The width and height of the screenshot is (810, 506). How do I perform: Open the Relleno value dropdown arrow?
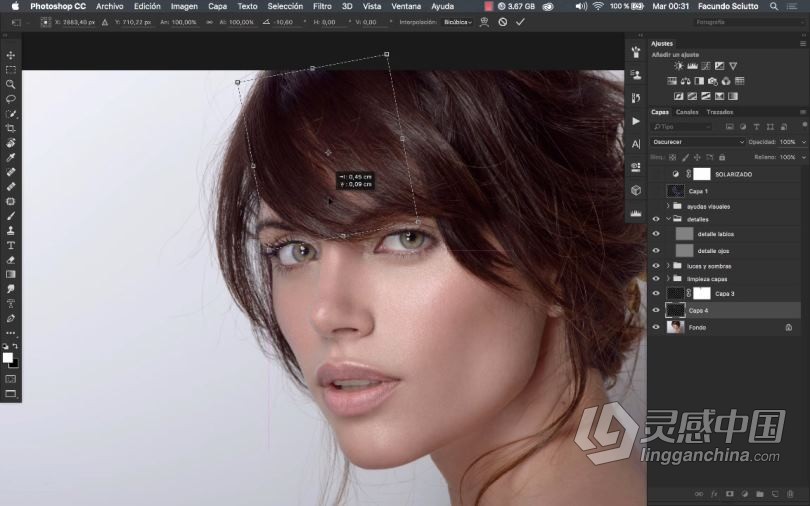click(803, 157)
